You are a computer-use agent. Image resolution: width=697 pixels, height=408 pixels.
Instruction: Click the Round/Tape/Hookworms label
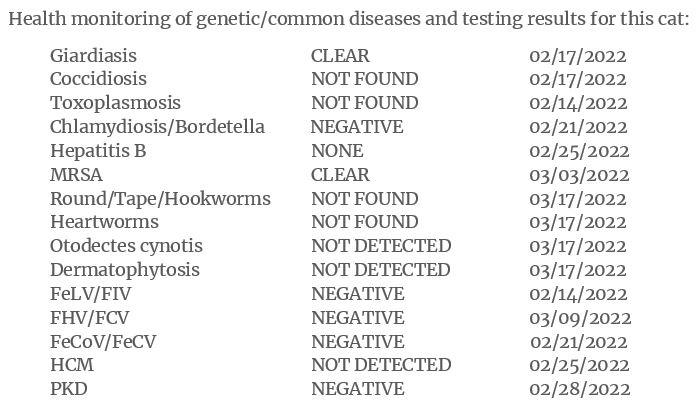tap(160, 199)
